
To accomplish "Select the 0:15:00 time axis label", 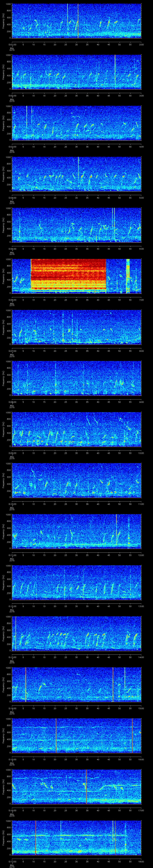I will tap(12, 759).
